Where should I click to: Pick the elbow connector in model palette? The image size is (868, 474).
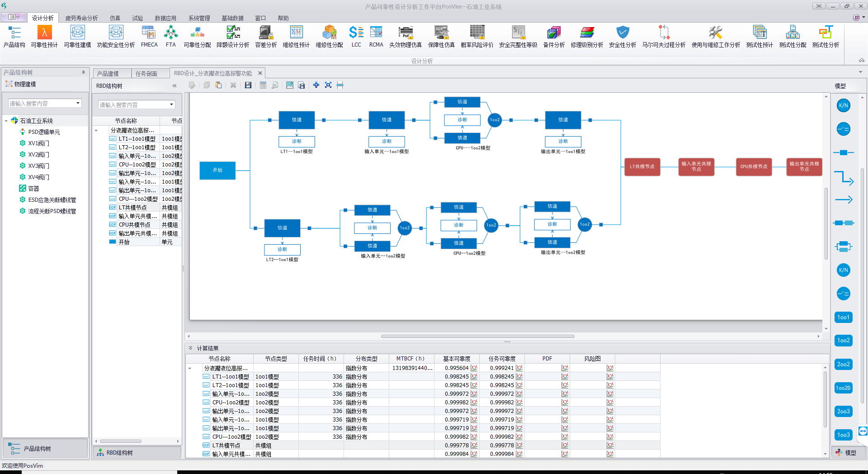click(844, 178)
